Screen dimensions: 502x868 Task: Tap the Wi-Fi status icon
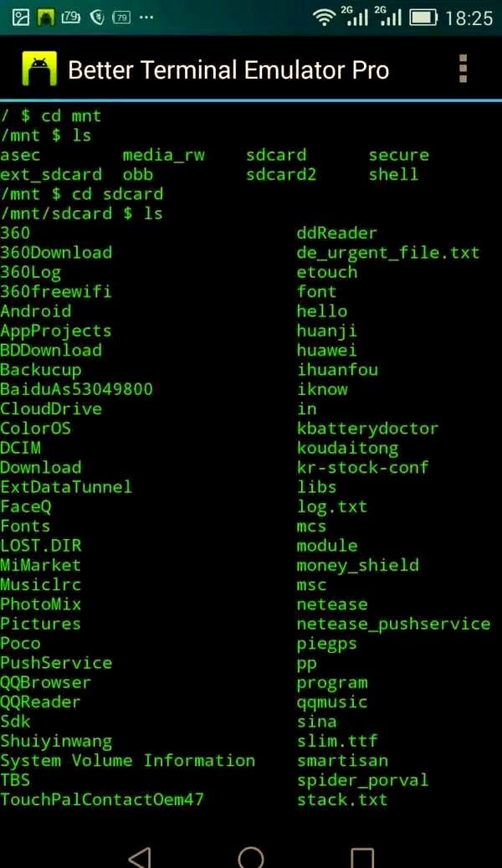323,18
